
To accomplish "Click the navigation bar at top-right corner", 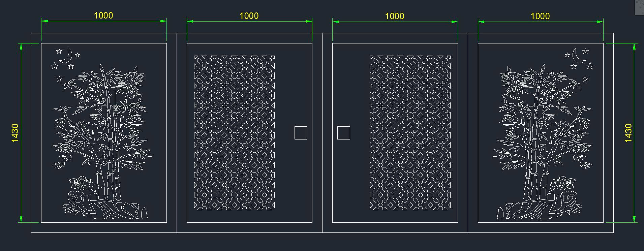I will click(x=639, y=7).
